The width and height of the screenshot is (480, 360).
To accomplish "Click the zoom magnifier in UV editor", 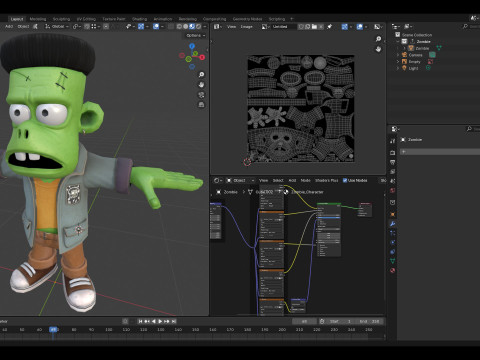I will click(x=378, y=39).
